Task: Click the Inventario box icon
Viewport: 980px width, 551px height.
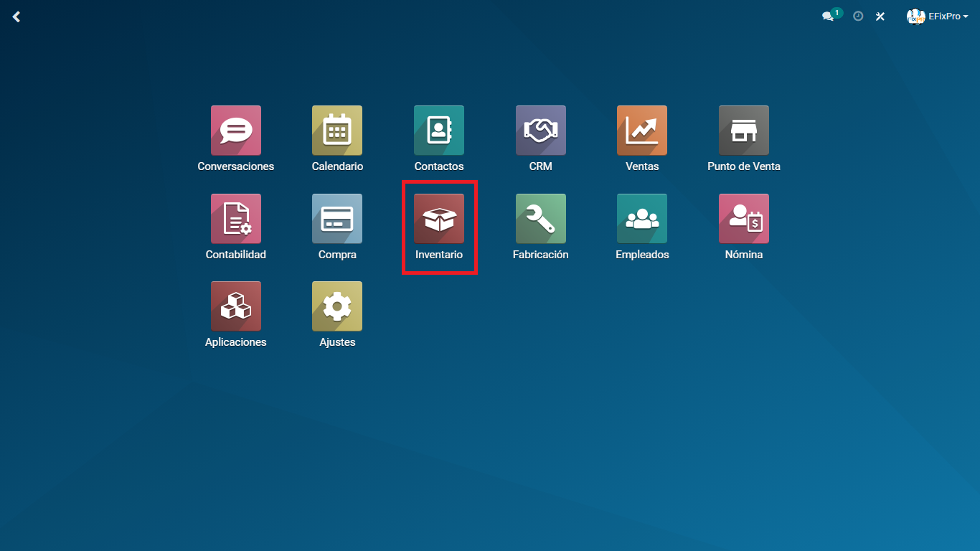Action: point(439,219)
